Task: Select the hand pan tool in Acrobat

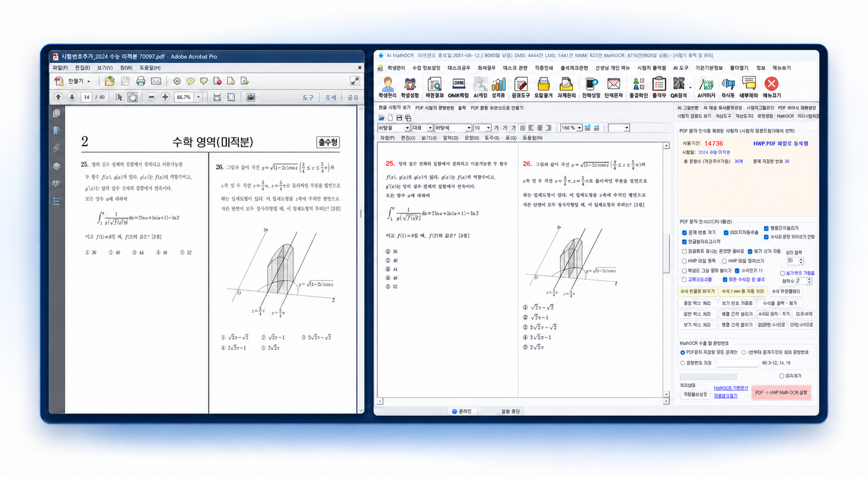Action: point(132,97)
